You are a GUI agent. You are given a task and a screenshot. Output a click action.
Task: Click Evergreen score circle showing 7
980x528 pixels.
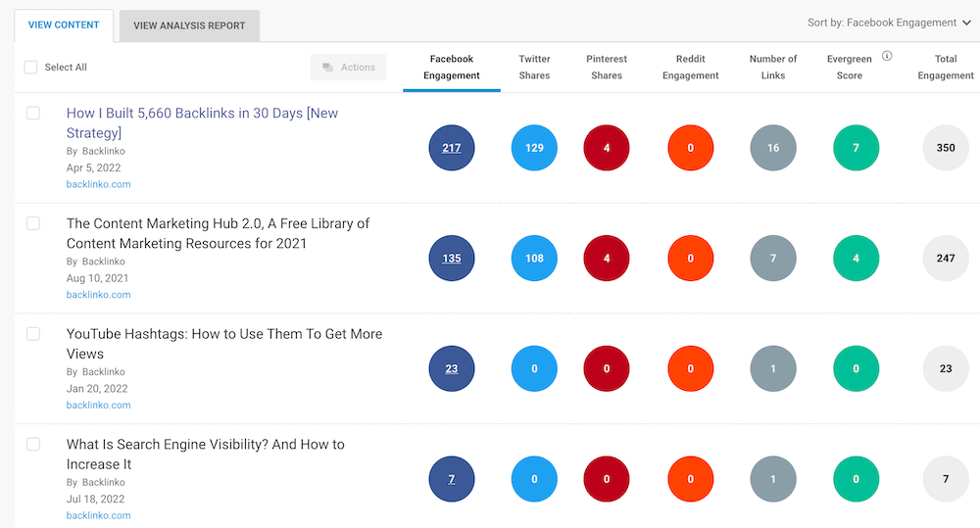pyautogui.click(x=856, y=148)
